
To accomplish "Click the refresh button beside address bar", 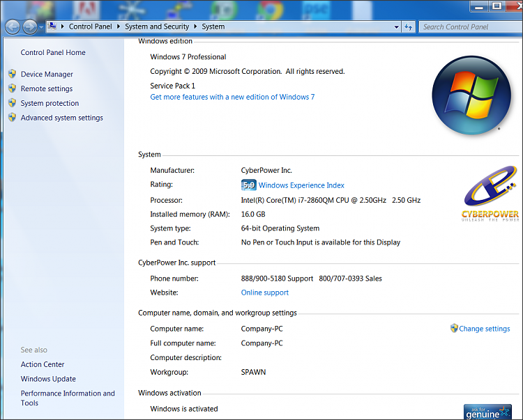I will tap(408, 27).
